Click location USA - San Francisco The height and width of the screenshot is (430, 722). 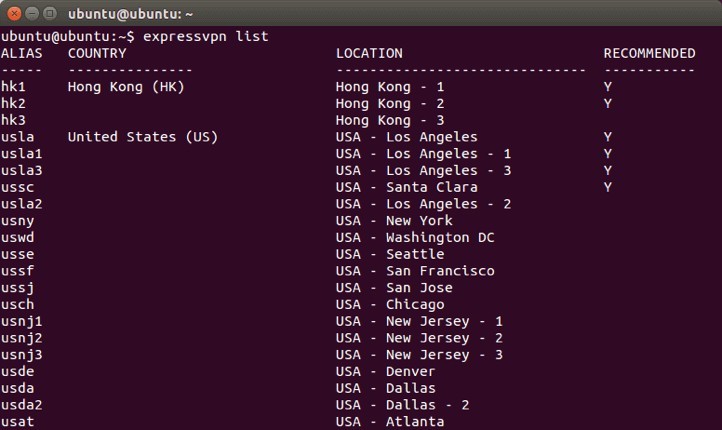[x=415, y=271]
